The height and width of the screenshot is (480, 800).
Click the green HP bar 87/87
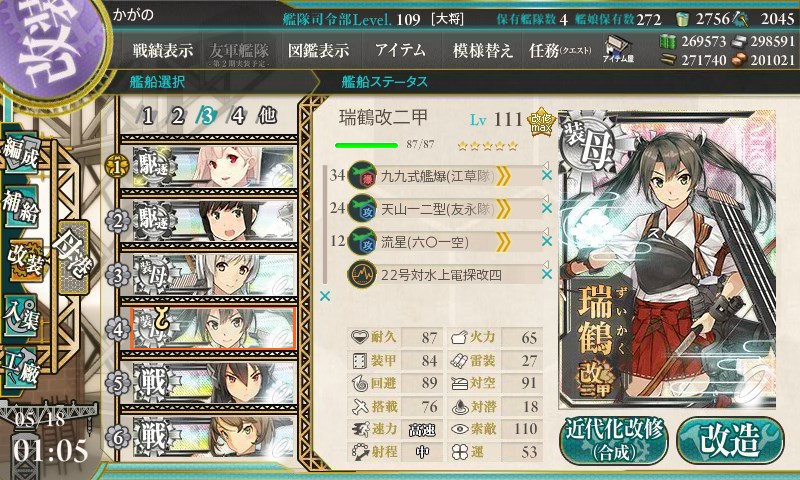pos(366,145)
